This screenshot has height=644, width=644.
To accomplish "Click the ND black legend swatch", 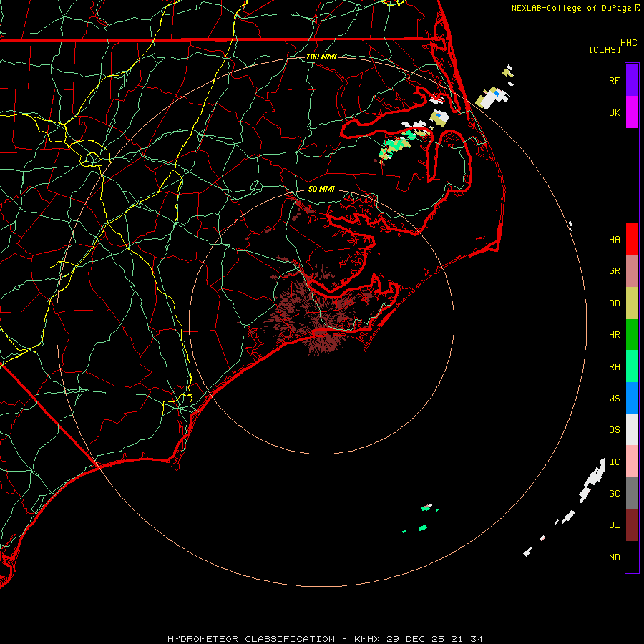I will [x=632, y=557].
